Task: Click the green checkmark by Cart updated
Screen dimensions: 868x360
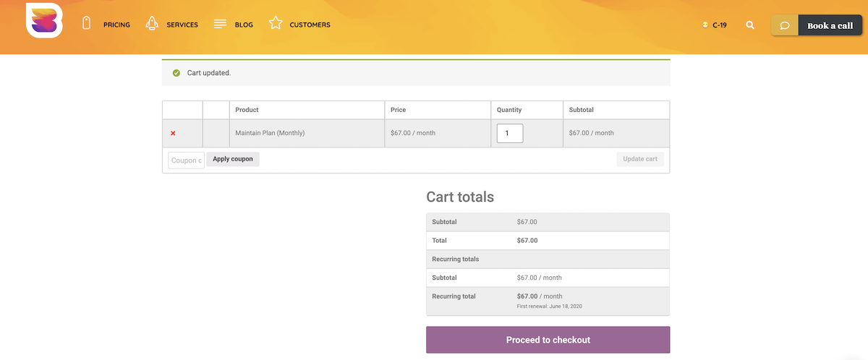Action: pyautogui.click(x=176, y=73)
